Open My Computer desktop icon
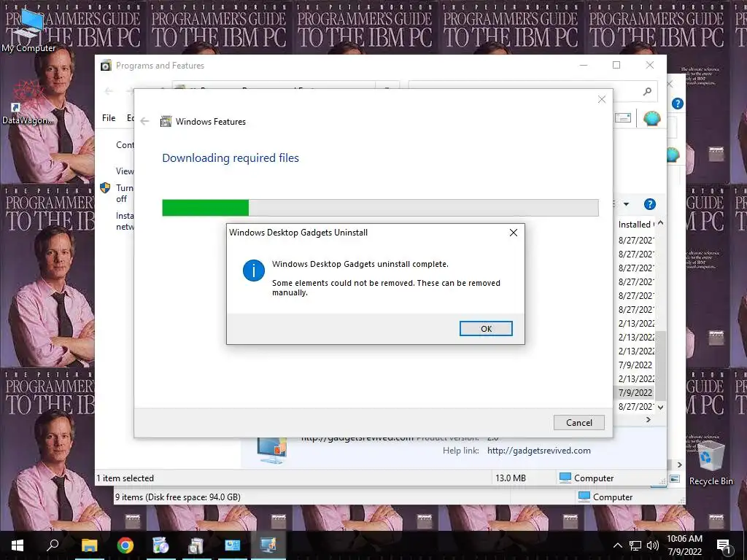Screen dimensions: 747x560 28,29
